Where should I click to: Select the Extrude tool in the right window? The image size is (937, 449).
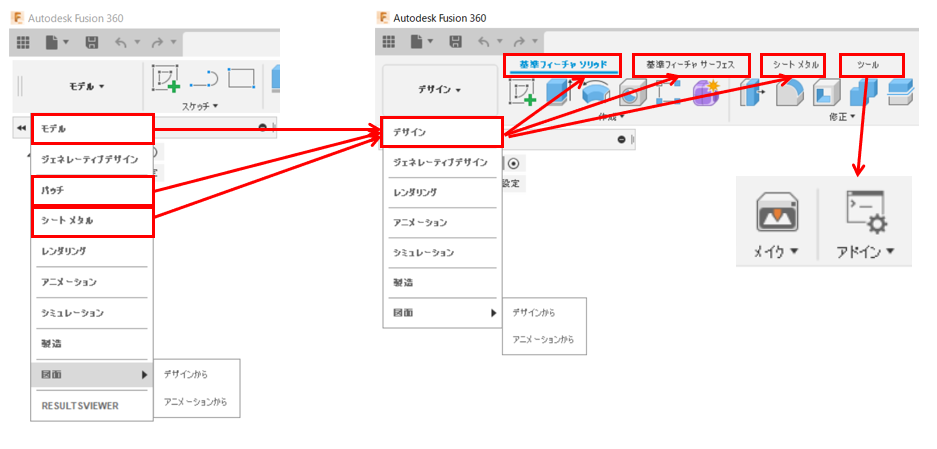point(558,92)
